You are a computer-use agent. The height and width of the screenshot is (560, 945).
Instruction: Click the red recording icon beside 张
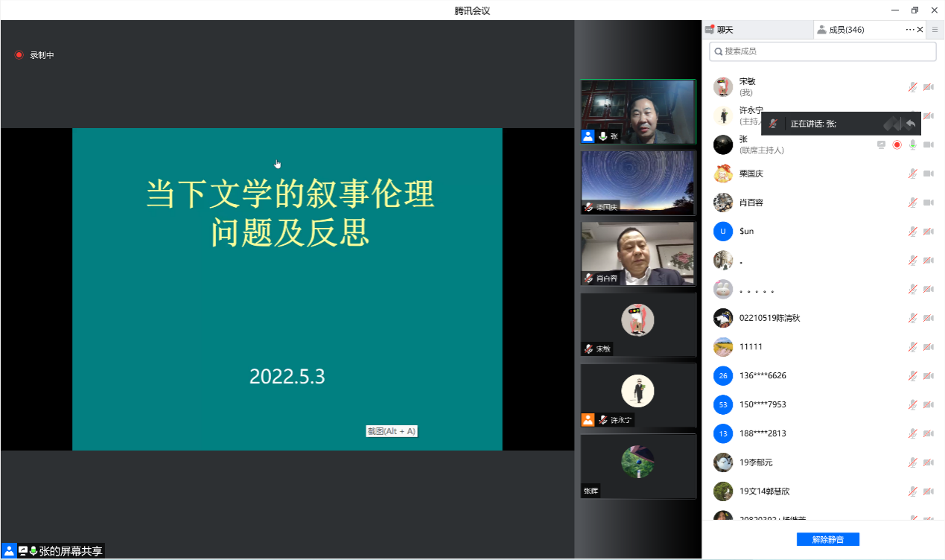(897, 144)
